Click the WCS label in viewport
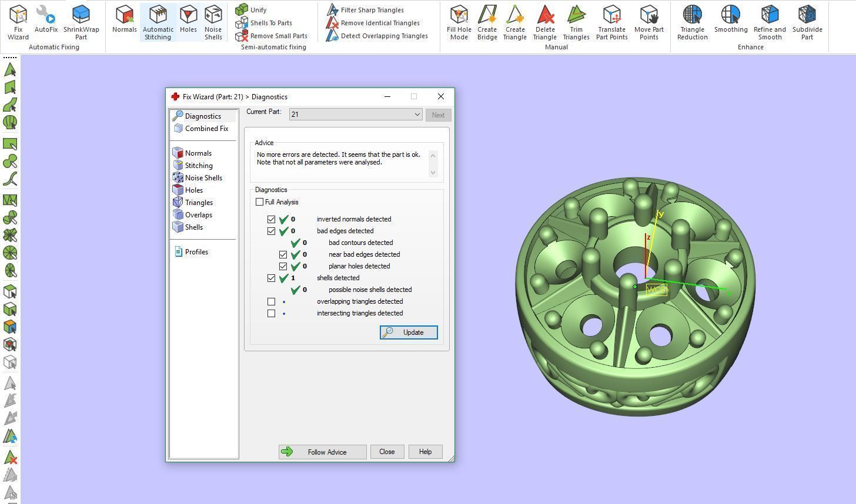This screenshot has width=856, height=504. tap(656, 290)
